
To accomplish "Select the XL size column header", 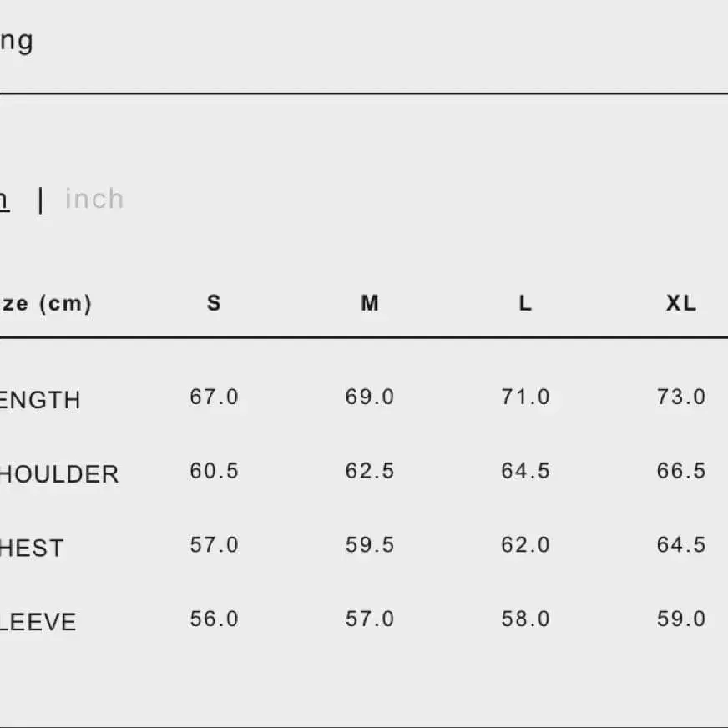I will click(681, 303).
